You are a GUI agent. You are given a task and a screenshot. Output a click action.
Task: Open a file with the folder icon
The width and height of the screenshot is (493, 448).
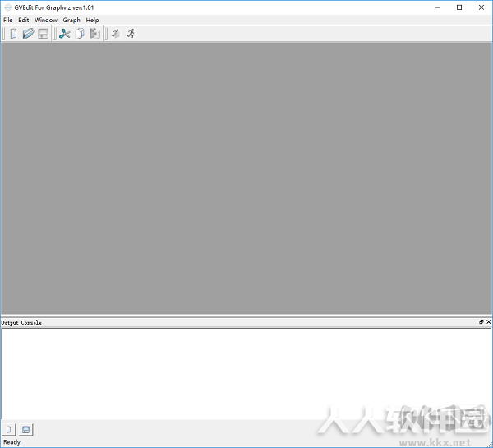coord(28,34)
